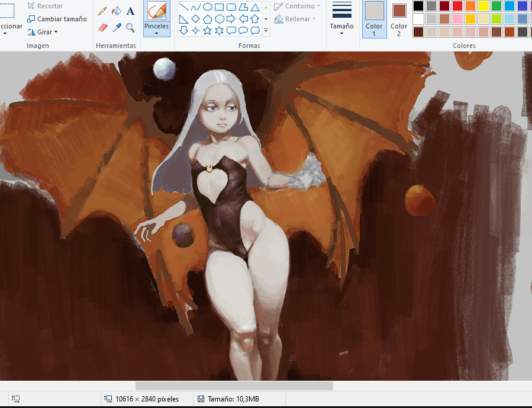Choose the five-point star shape

point(207,31)
